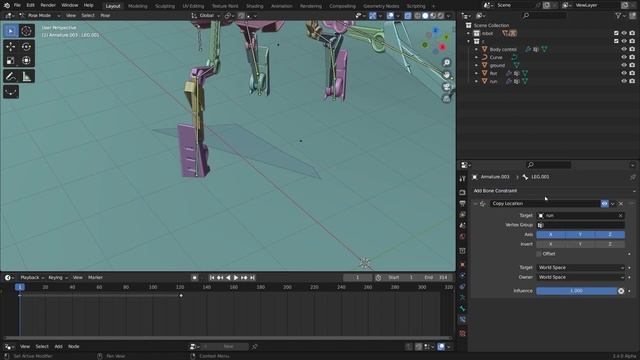Hide the Body control object in outliner

point(624,49)
